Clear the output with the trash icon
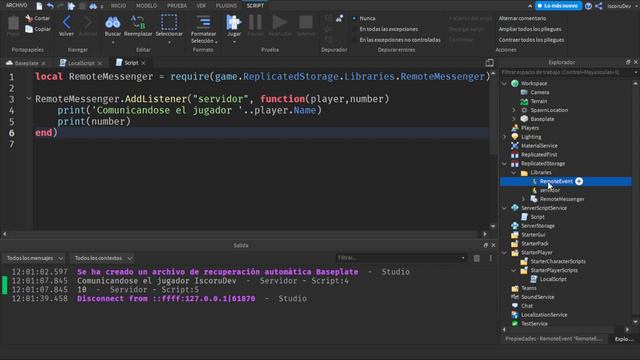This screenshot has height=360, width=640. coord(476,258)
